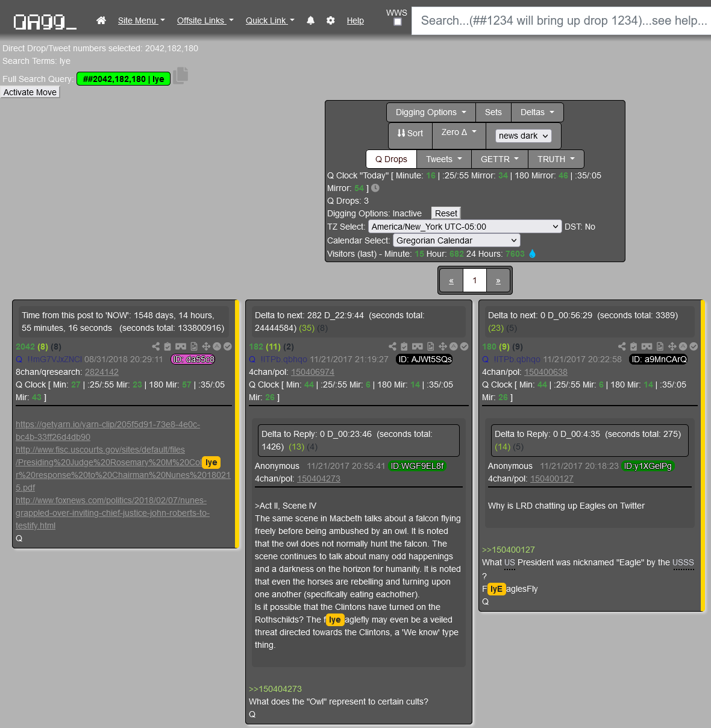Open the getyarn.io yarn-clip link
The height and width of the screenshot is (728, 711).
point(108,431)
